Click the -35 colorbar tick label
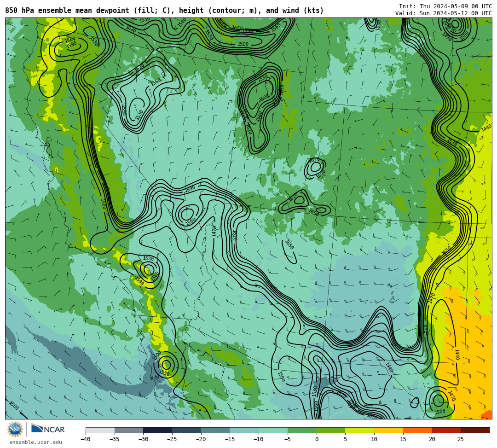The width and height of the screenshot is (497, 448). [115, 439]
